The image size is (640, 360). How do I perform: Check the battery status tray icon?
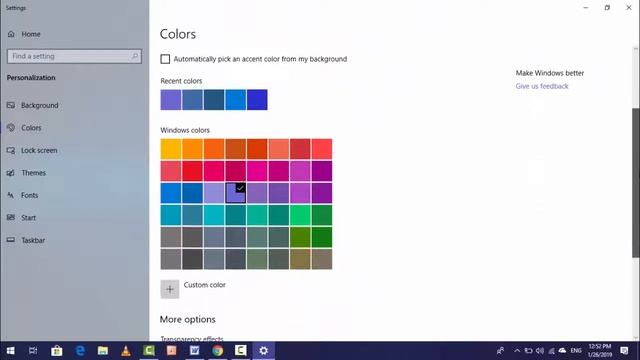coord(529,351)
